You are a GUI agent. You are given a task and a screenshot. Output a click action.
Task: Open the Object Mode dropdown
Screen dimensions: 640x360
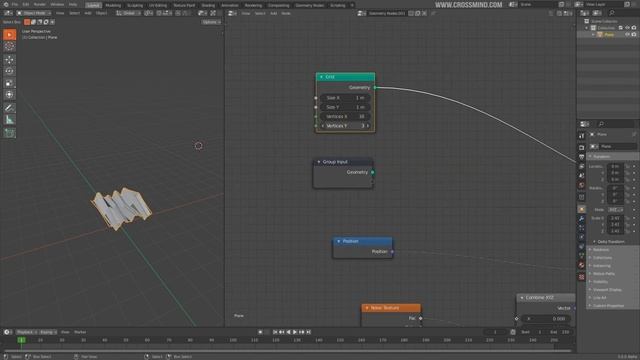pyautogui.click(x=33, y=13)
